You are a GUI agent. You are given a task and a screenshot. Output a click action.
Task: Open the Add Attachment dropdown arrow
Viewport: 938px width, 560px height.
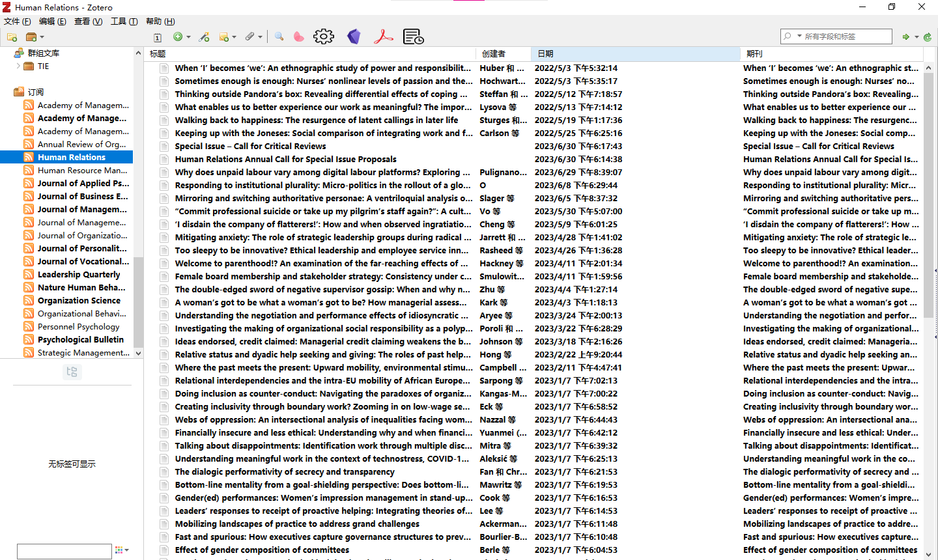coord(260,37)
